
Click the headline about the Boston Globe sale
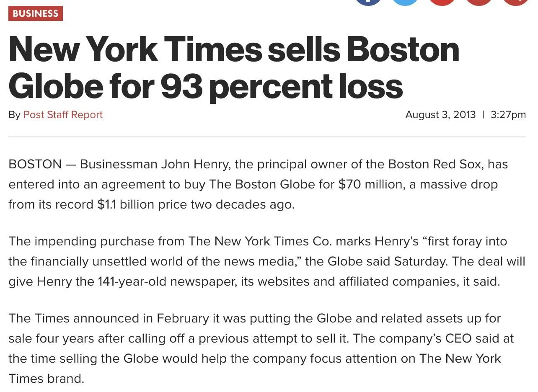(234, 68)
